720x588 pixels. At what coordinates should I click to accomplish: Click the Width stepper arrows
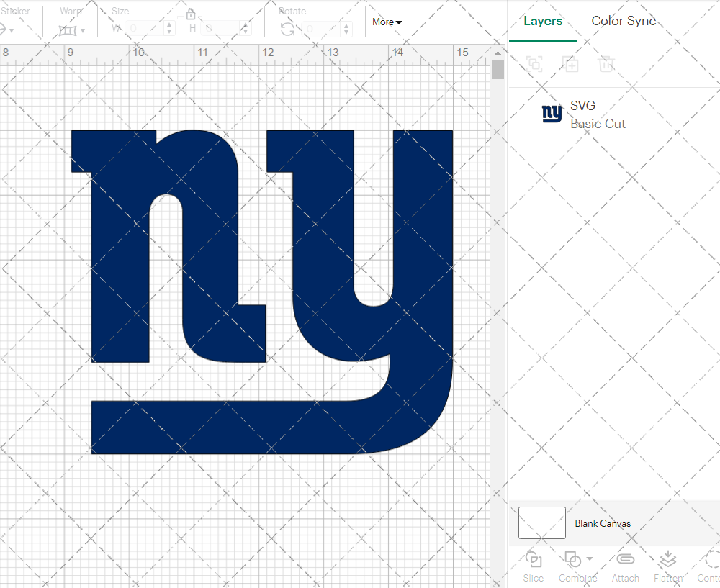[x=169, y=29]
